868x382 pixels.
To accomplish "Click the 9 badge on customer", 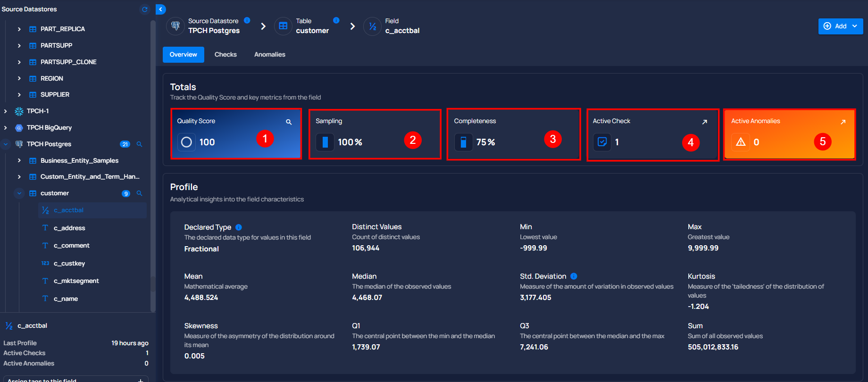I will [126, 193].
